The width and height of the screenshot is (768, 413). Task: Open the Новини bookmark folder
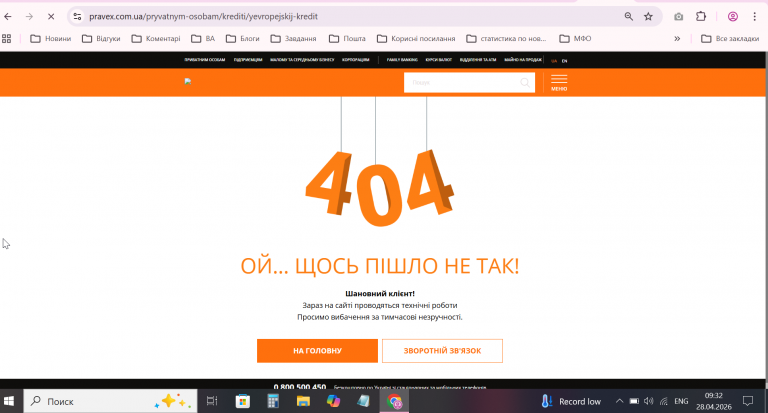pyautogui.click(x=50, y=39)
